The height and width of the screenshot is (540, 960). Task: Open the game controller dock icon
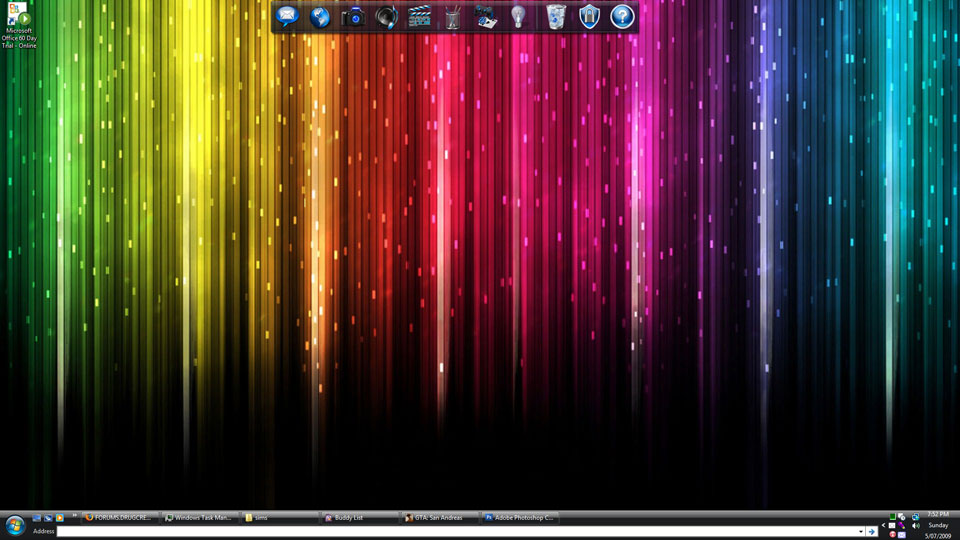pyautogui.click(x=485, y=17)
